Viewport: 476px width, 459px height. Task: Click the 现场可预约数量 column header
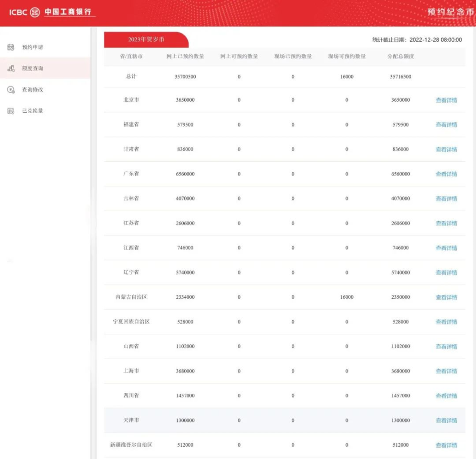click(x=347, y=56)
